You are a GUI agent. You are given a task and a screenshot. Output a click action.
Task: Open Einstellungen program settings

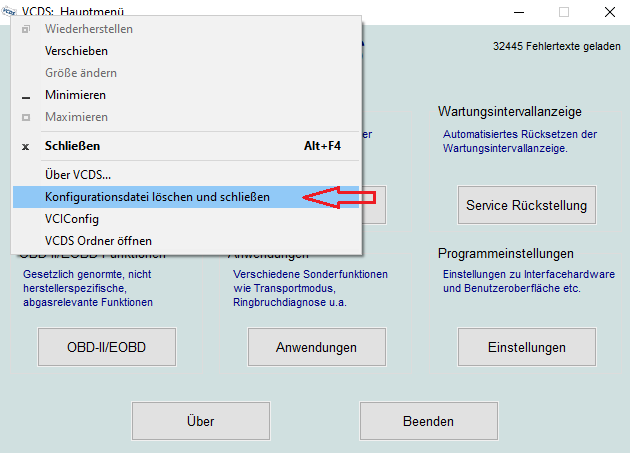(x=527, y=347)
